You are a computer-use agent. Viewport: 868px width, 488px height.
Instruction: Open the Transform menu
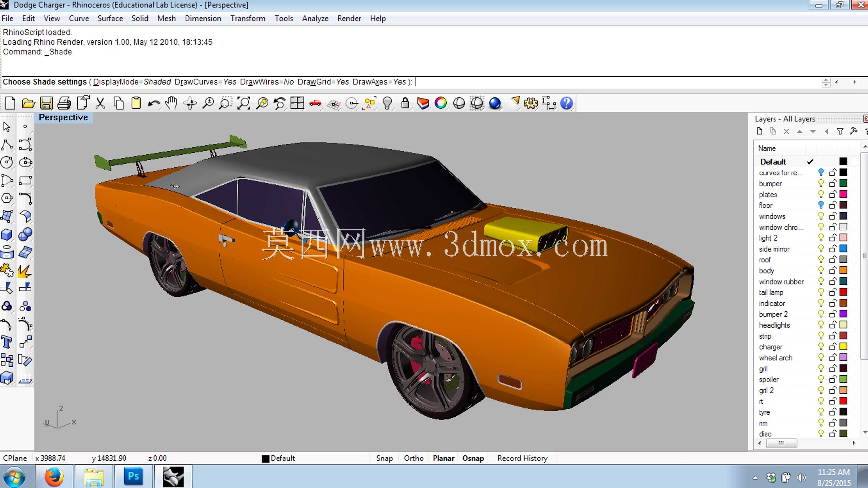(x=248, y=19)
